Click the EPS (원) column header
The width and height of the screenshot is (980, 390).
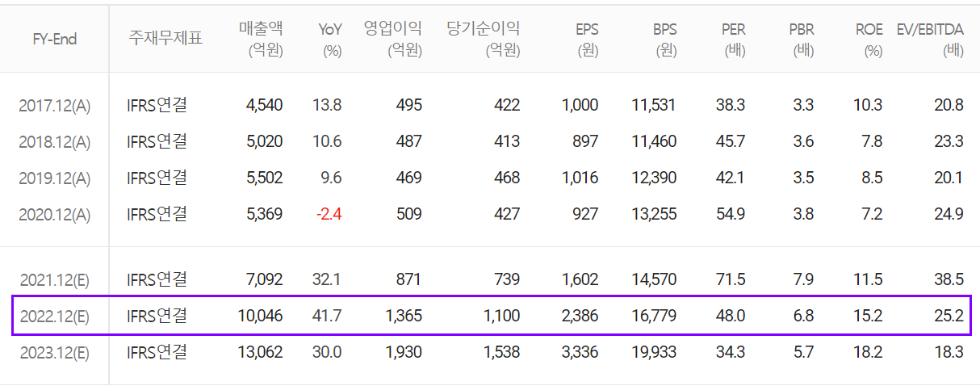(x=587, y=40)
